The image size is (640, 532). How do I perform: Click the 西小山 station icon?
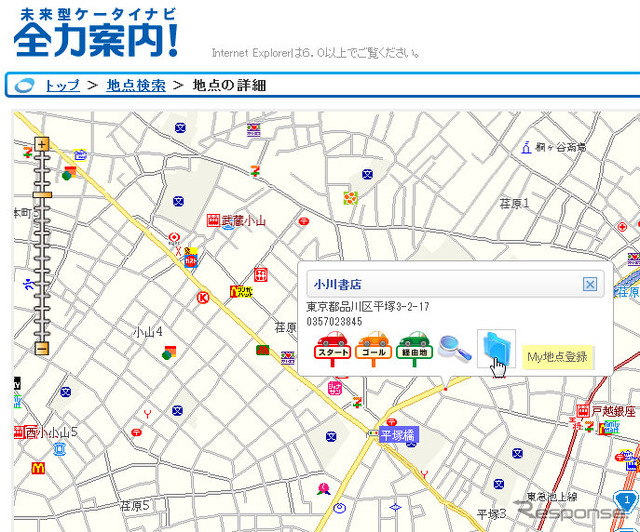coord(20,432)
